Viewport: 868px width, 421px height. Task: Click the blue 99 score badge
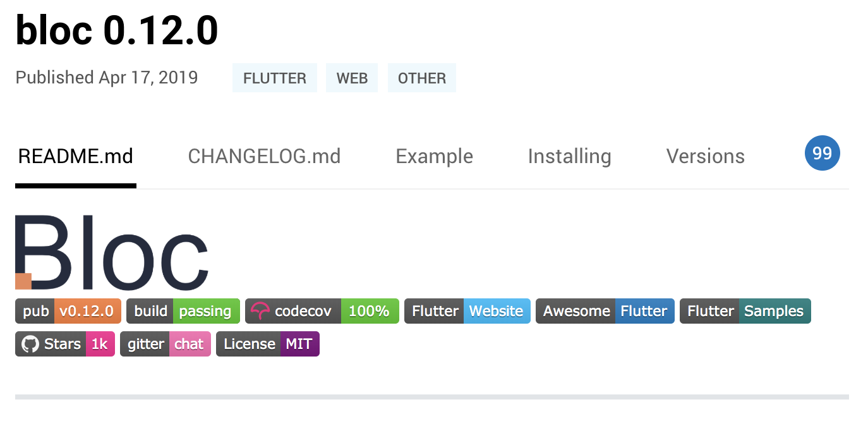click(822, 153)
